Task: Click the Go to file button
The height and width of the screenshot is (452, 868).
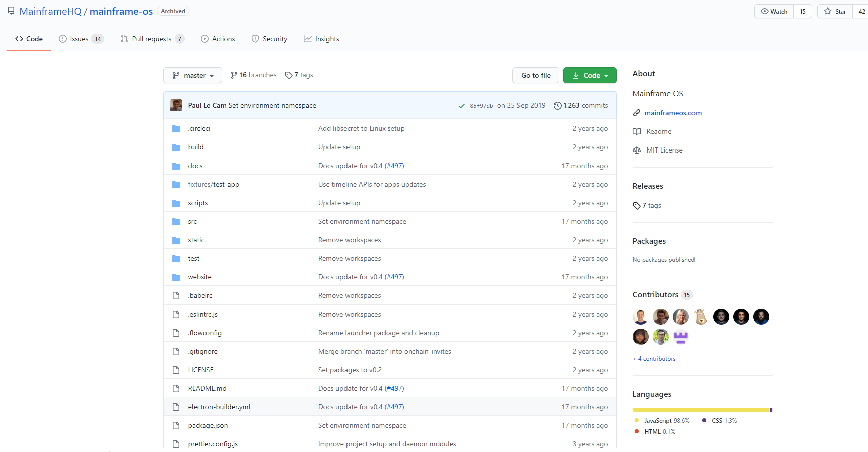Action: coord(536,75)
